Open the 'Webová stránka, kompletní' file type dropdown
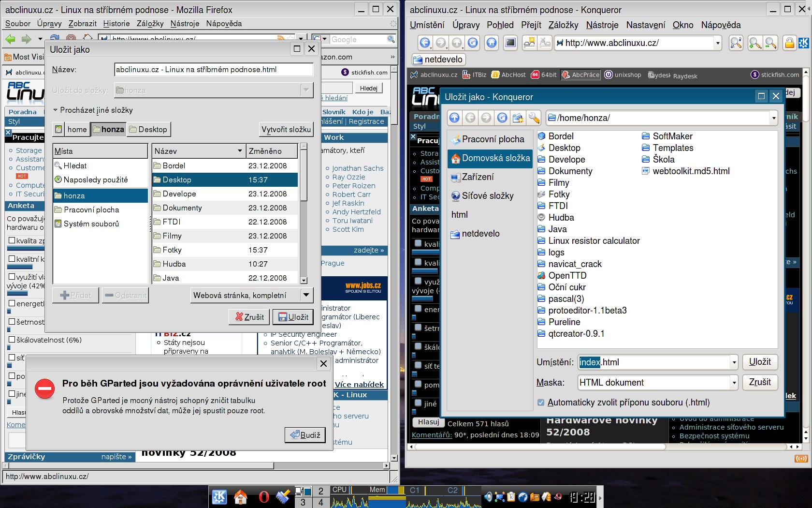 click(306, 295)
